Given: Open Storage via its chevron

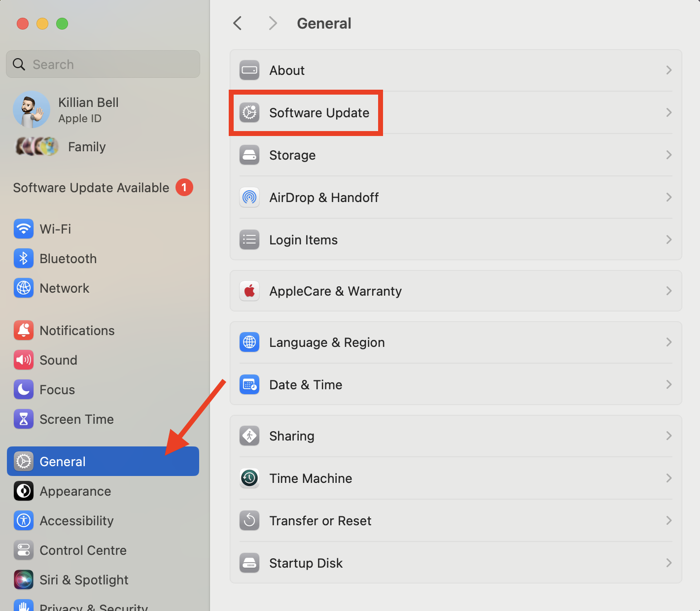Looking at the screenshot, I should click(x=668, y=155).
